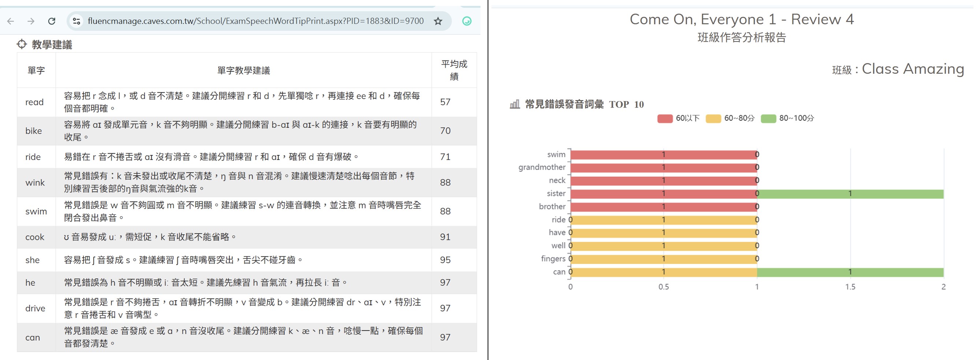Click the crosshair icon beside 教學建議
This screenshot has width=980, height=360.
point(22,44)
